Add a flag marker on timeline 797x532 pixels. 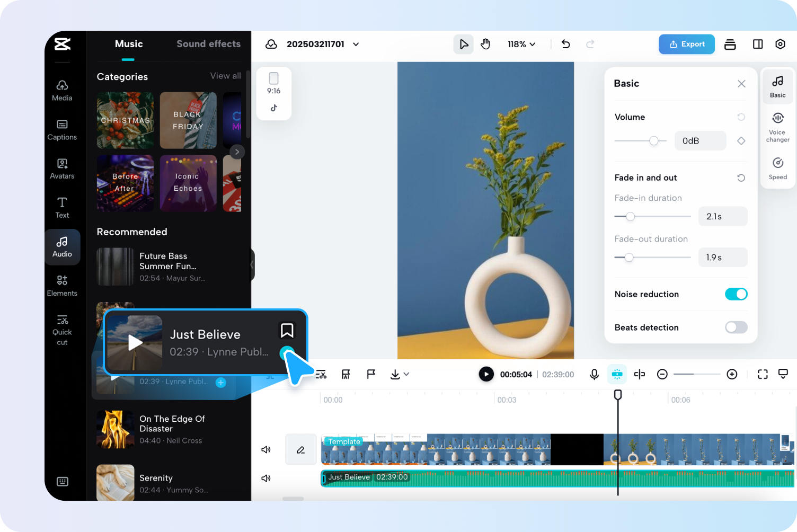point(371,374)
